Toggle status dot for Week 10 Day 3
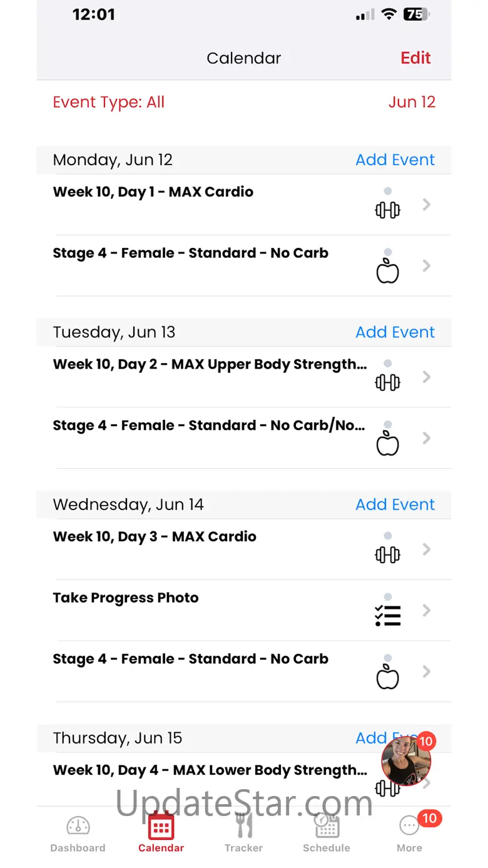The height and width of the screenshot is (868, 488). pyautogui.click(x=388, y=536)
